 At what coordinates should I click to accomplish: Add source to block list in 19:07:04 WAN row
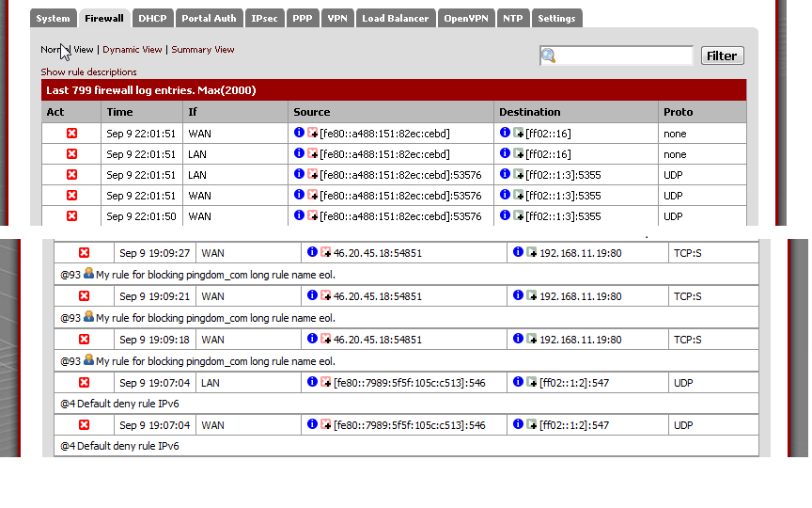[325, 424]
